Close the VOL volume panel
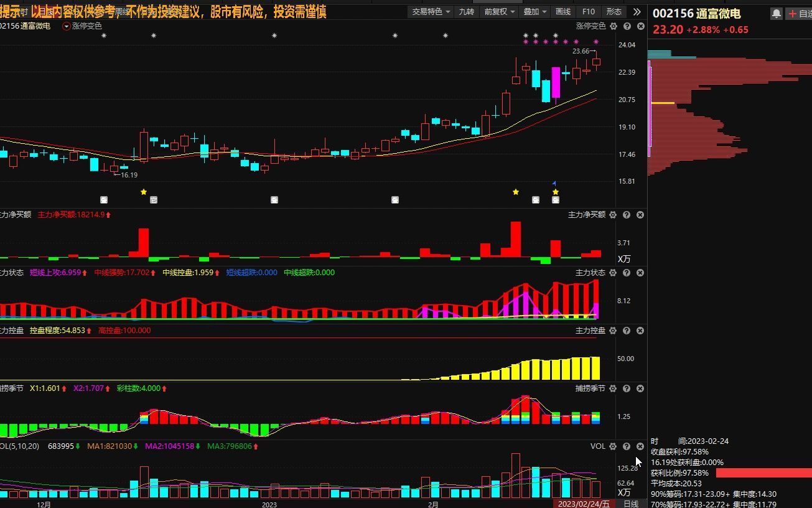The height and width of the screenshot is (508, 812). (640, 446)
